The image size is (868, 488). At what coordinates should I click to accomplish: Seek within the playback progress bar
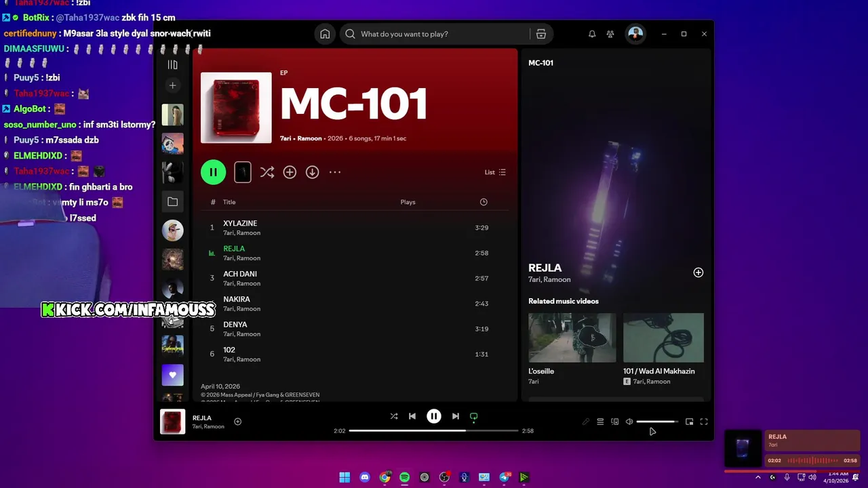[434, 431]
